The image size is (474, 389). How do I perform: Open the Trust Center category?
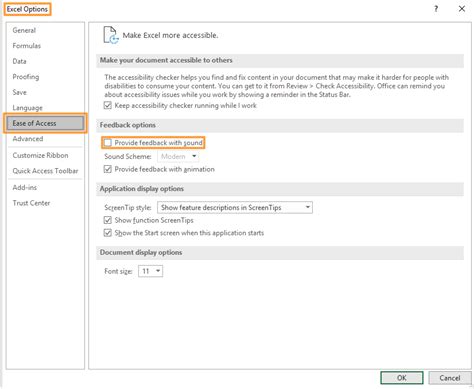click(x=45, y=203)
